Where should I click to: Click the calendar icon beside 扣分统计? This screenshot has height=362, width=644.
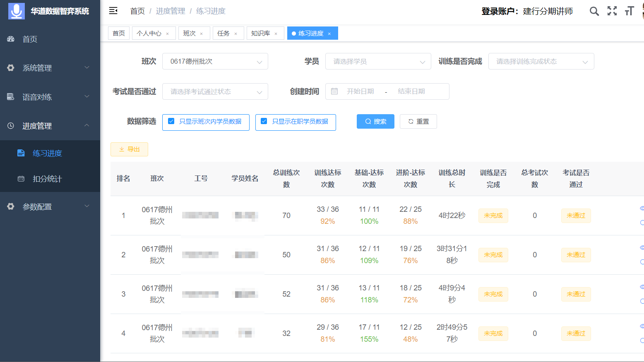tap(21, 179)
